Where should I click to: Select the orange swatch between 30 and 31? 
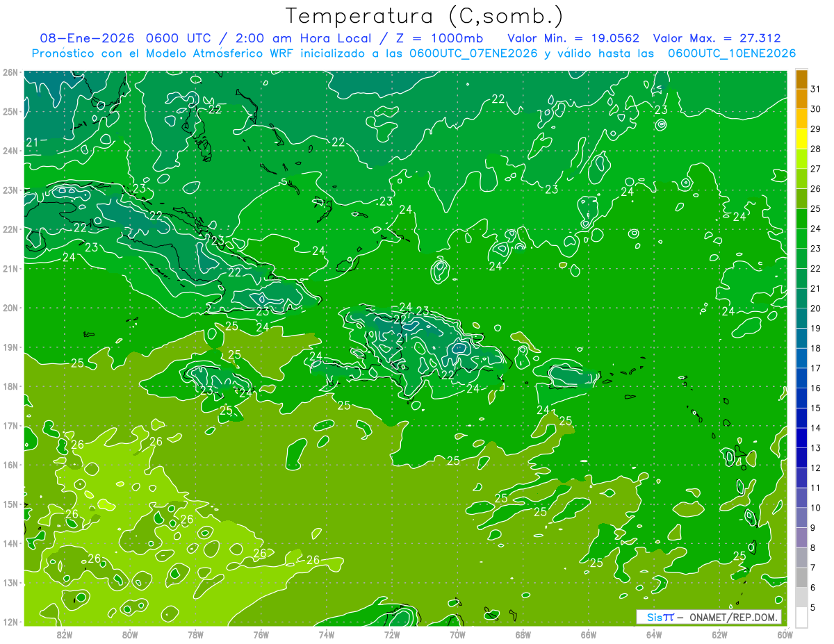pyautogui.click(x=801, y=99)
